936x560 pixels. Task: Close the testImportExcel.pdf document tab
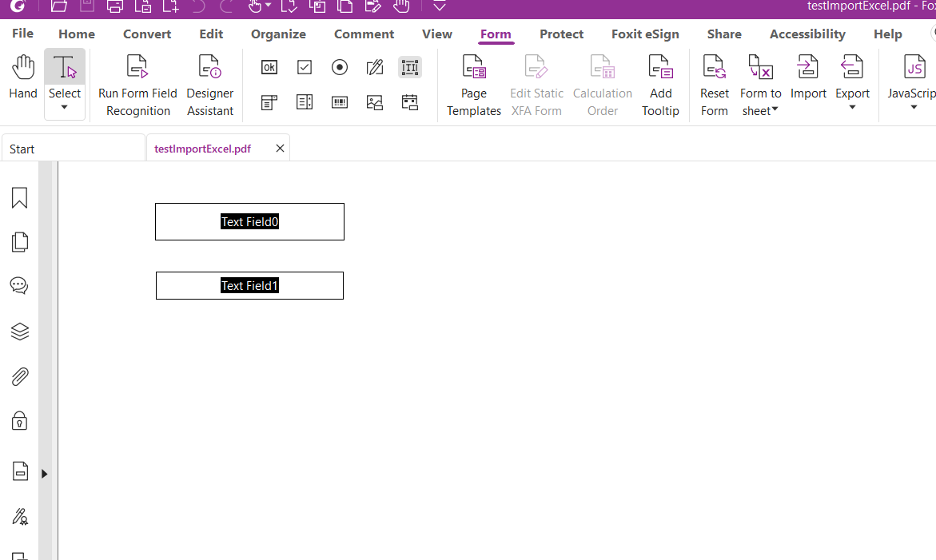pyautogui.click(x=280, y=148)
